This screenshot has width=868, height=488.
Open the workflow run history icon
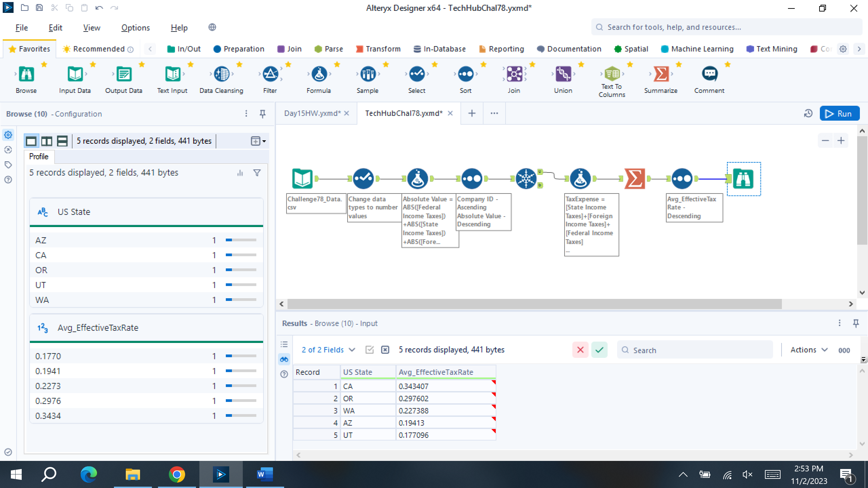pyautogui.click(x=808, y=114)
